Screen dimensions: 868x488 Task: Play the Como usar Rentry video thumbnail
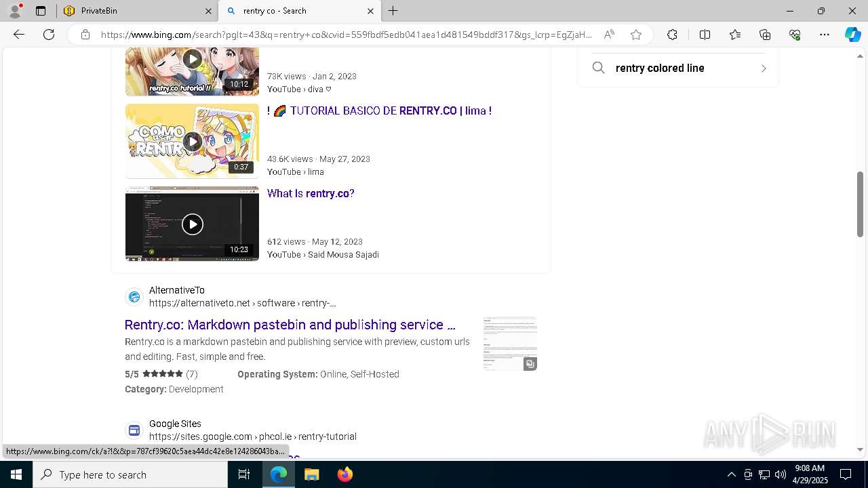point(192,141)
